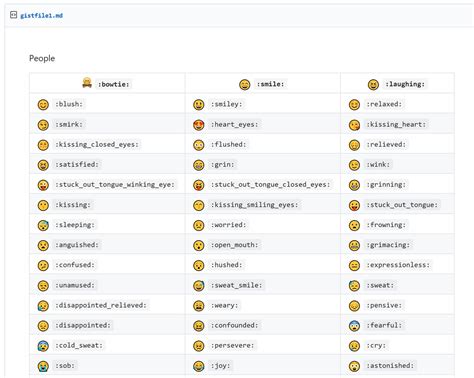Select the sob crying emoji icon
474x378 pixels.
(43, 366)
